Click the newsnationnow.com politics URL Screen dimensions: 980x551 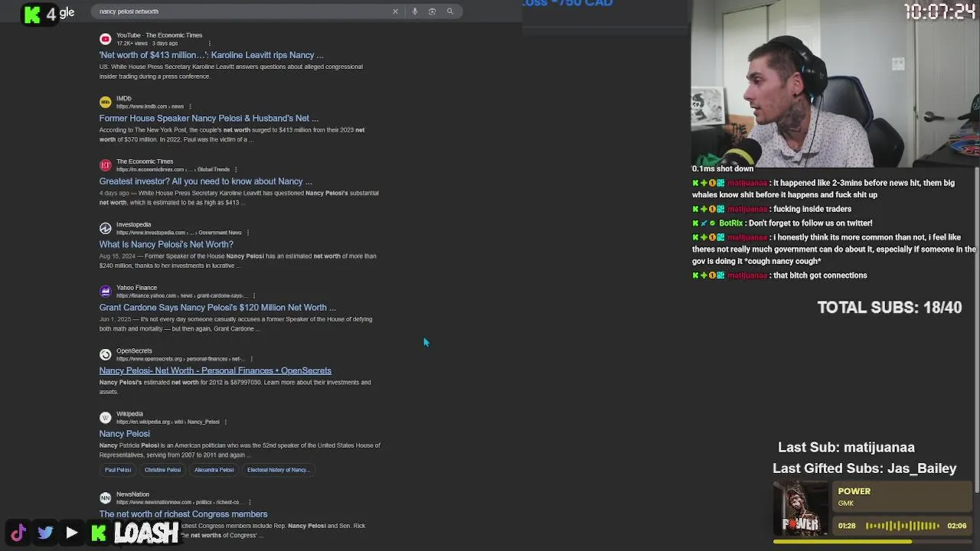(179, 503)
